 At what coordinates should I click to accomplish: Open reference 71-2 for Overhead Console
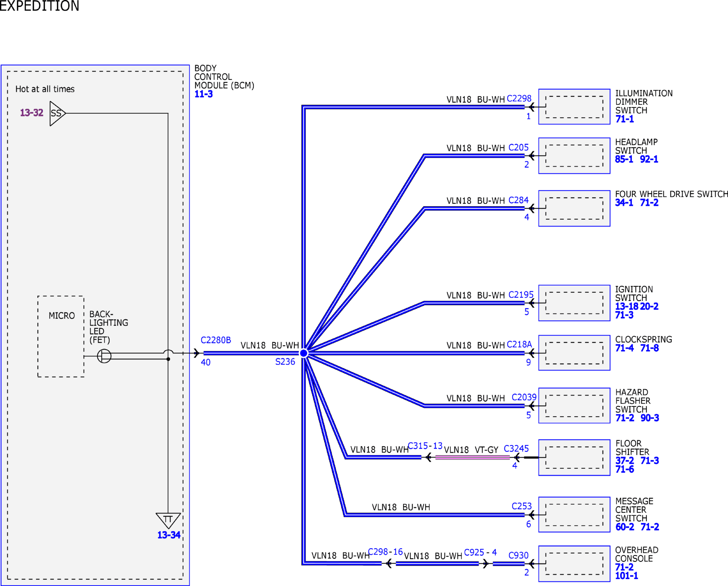(624, 567)
